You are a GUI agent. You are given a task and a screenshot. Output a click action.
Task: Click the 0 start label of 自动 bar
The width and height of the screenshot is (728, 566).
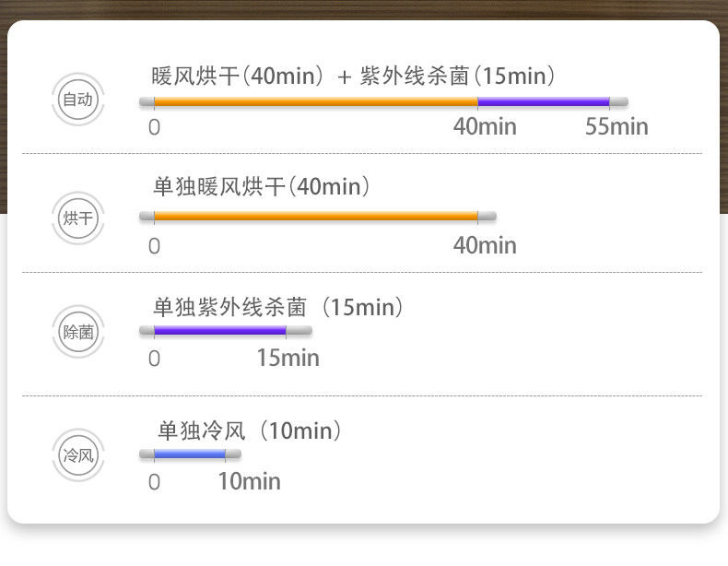point(154,127)
